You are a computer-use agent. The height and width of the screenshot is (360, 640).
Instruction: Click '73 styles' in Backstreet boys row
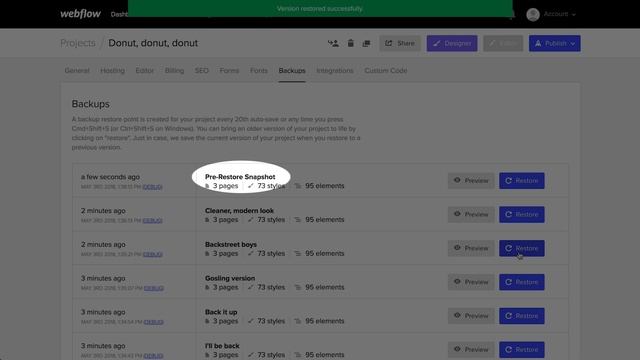point(271,253)
